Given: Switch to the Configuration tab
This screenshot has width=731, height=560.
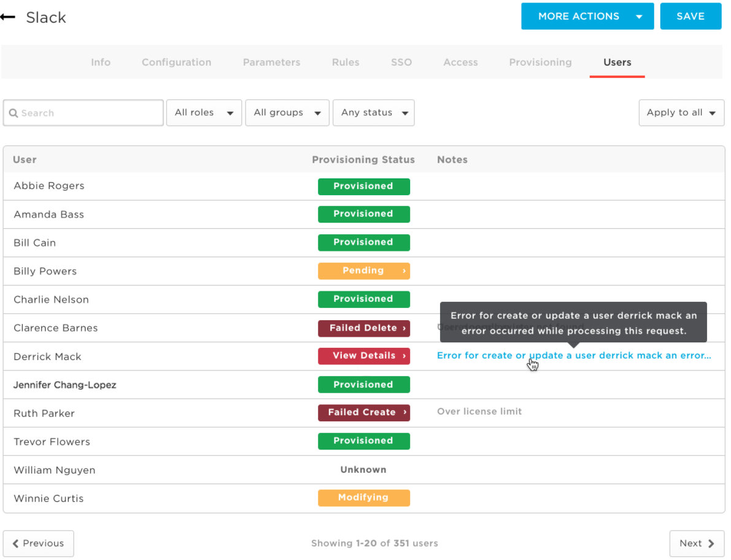Looking at the screenshot, I should pos(176,62).
